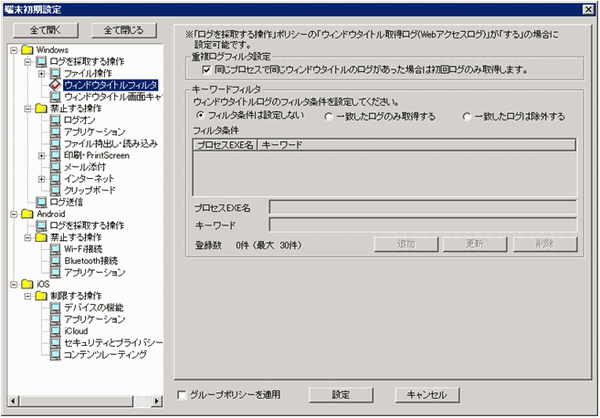Click the monitor icon beside 印刷・PrintScreen
Screen dimensions: 600x418
[x=55, y=155]
